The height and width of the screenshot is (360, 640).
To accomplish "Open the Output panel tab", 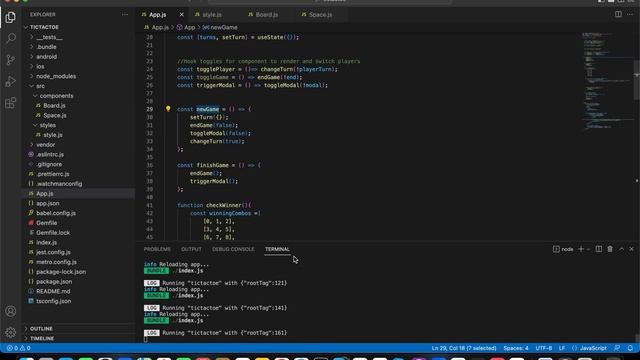I will click(x=191, y=249).
